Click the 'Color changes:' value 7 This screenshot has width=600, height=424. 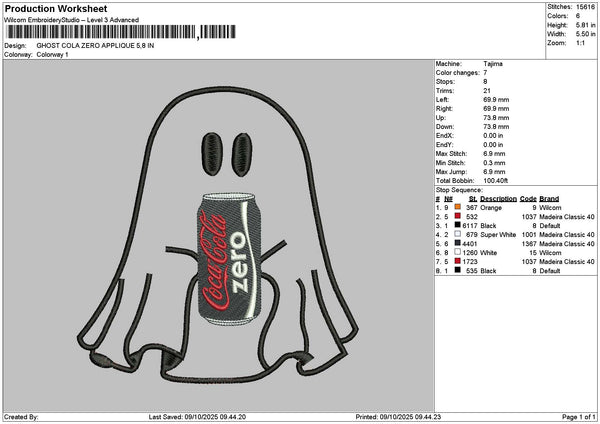(x=485, y=73)
